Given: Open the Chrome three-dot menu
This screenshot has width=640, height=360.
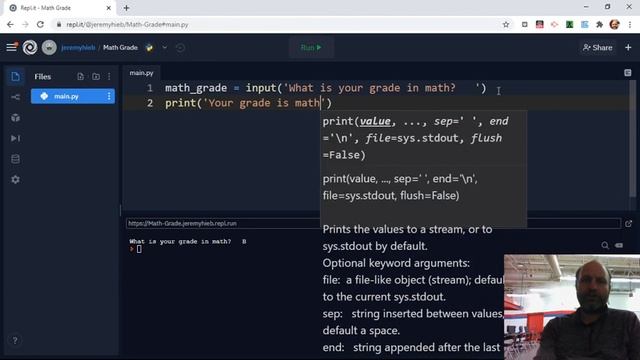Looking at the screenshot, I should (x=630, y=24).
